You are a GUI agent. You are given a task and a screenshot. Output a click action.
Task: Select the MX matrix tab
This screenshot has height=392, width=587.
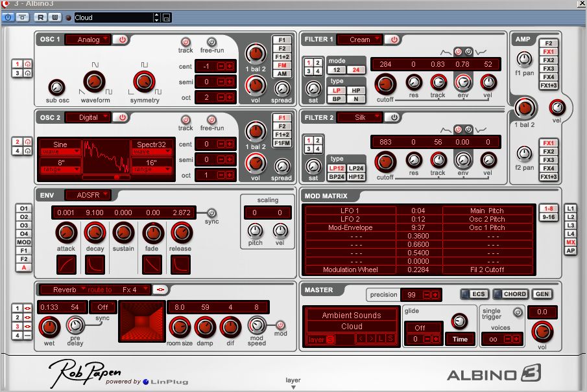click(x=571, y=242)
